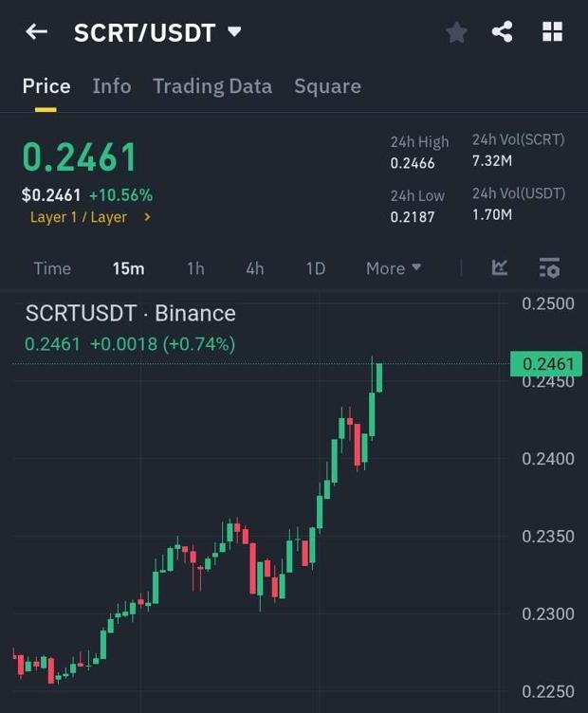Open the Square tab
Image resolution: width=588 pixels, height=713 pixels.
327,86
